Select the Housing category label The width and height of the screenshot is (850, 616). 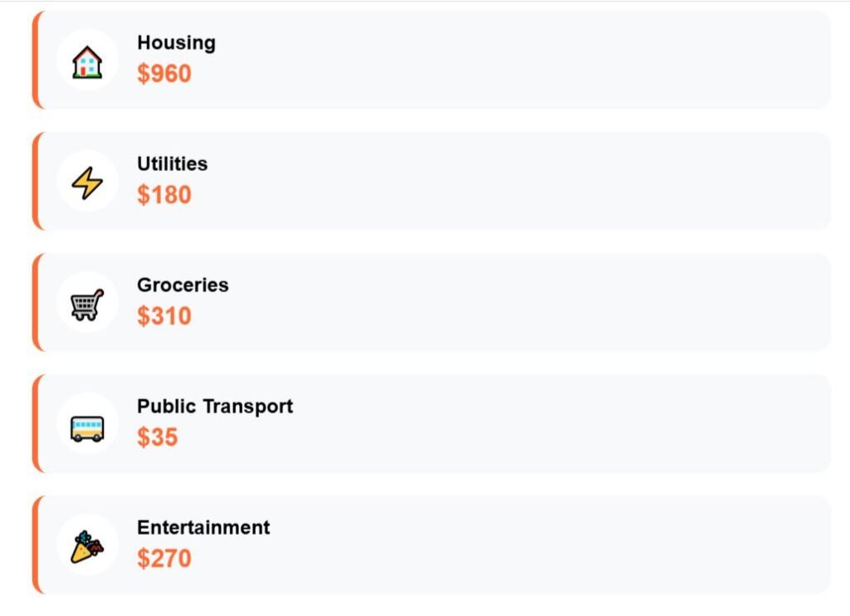click(176, 42)
